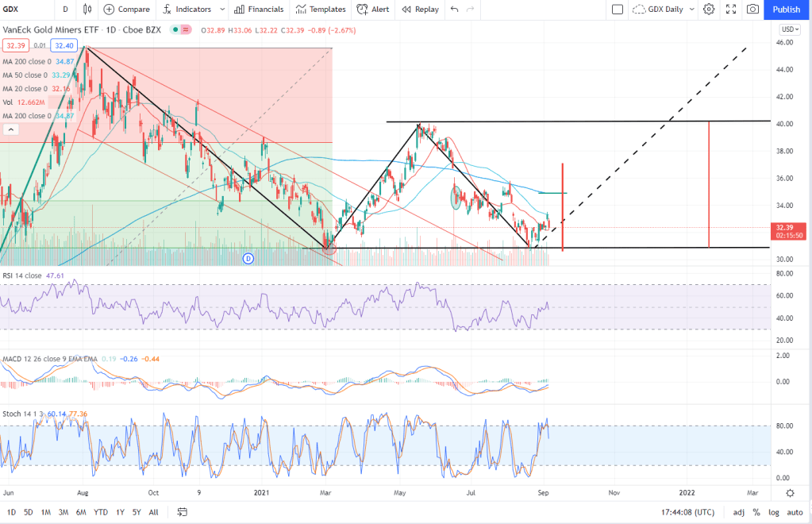812x524 pixels.
Task: Open the USD currency dropdown
Action: click(789, 29)
